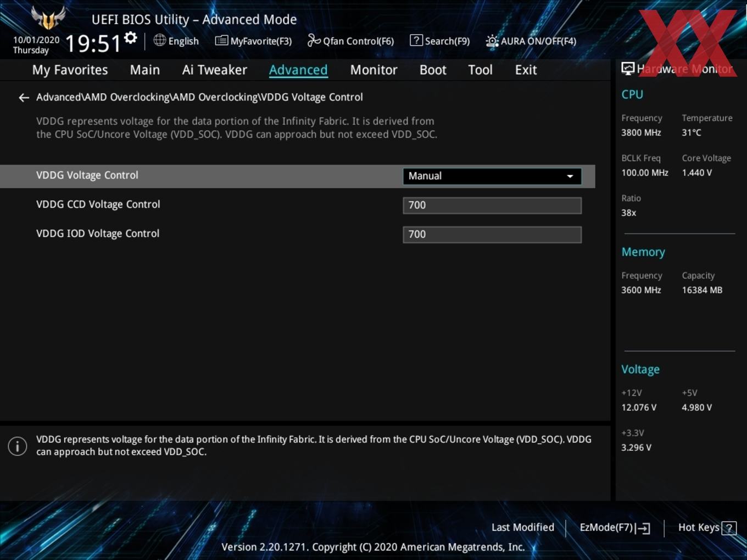
Task: Click Memory frequency value 3600 MHz
Action: 641,290
